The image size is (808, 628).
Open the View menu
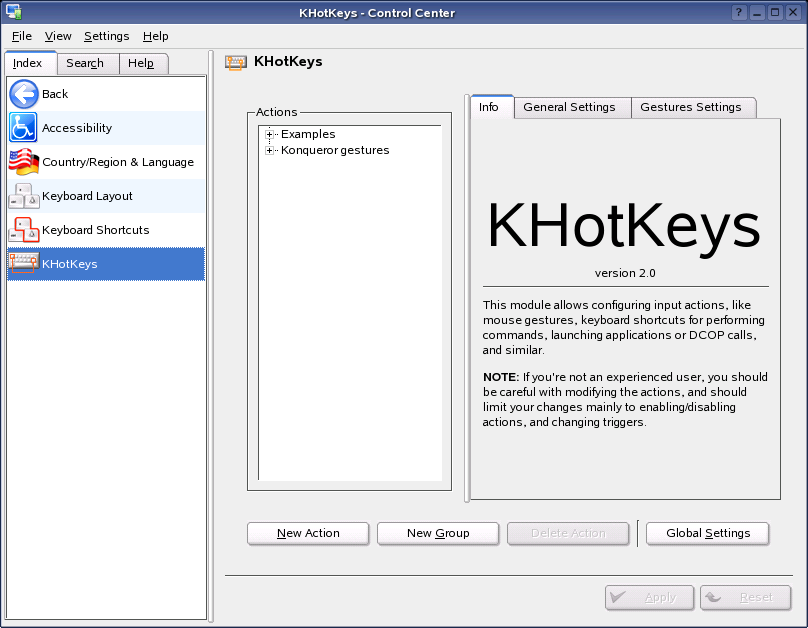58,36
